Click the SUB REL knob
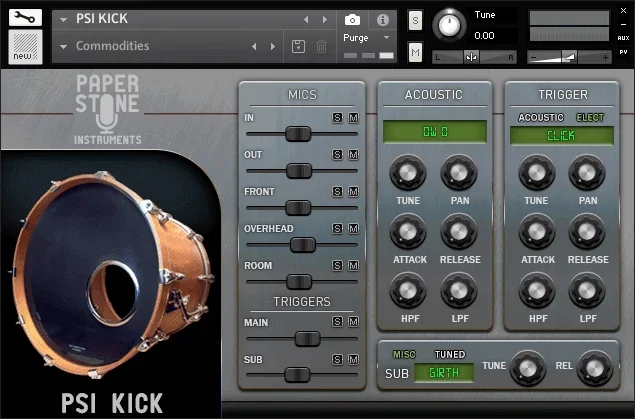 click(x=595, y=368)
